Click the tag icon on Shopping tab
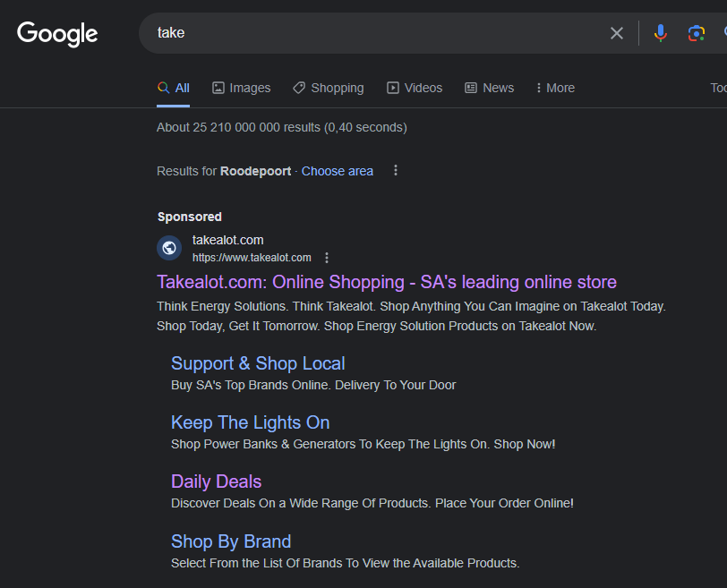Screen dimensions: 727x588 [x=299, y=88]
